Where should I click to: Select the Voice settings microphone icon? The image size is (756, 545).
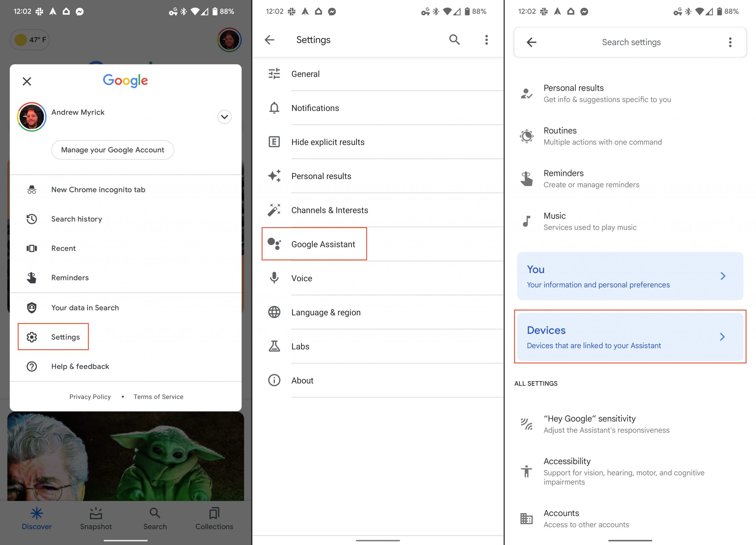pos(273,278)
